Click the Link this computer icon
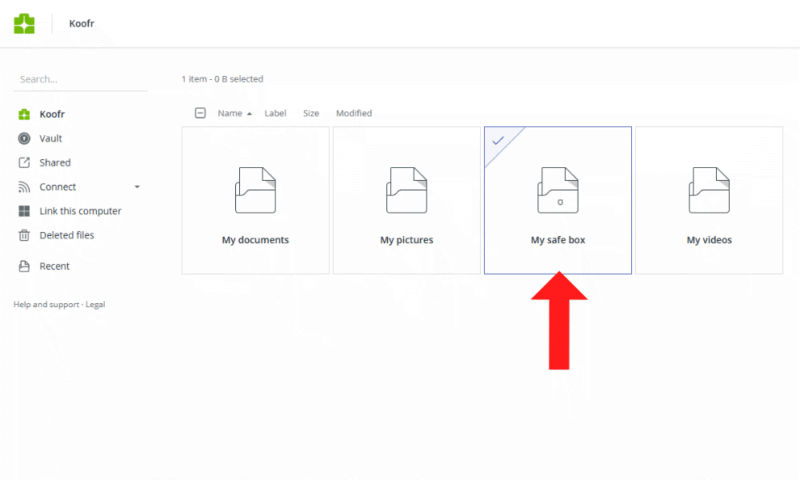This screenshot has width=800, height=480. [x=24, y=211]
